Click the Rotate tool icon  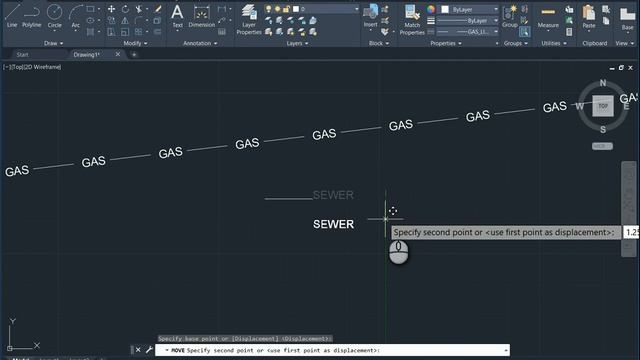point(125,9)
